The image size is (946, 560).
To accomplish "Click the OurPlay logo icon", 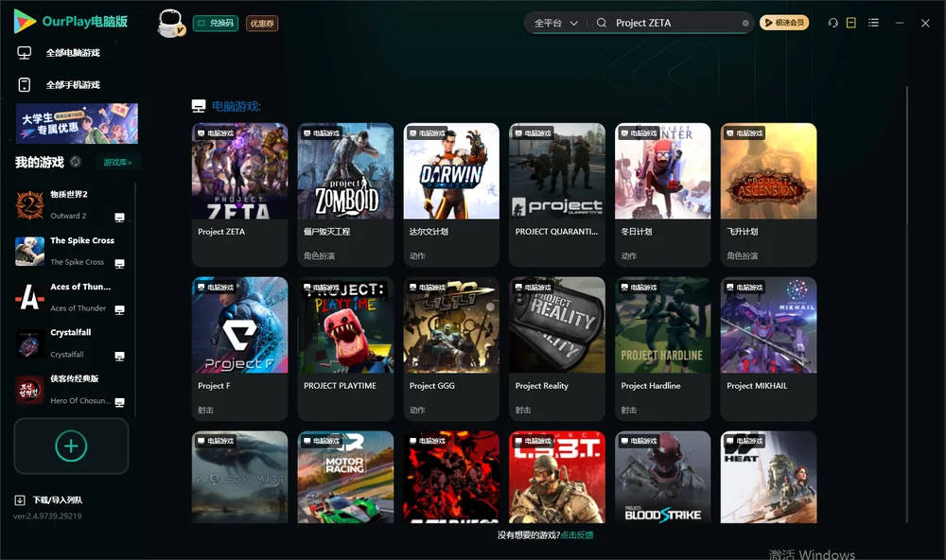I will 25,22.
